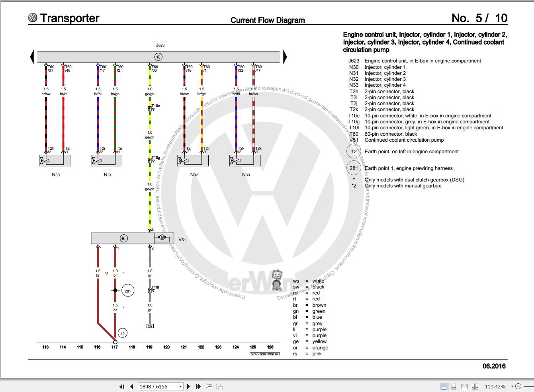Image resolution: width=534 pixels, height=392 pixels.
Task: Click the zoom out minus button
Action: 518,386
